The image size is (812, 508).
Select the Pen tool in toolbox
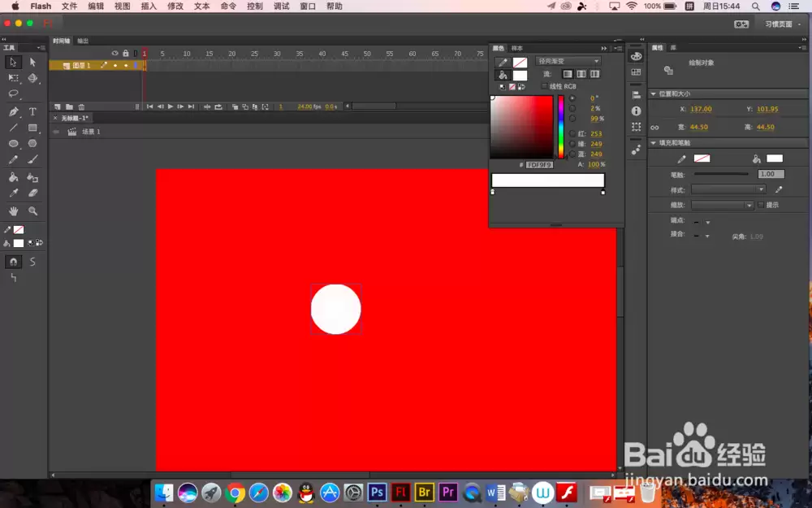point(14,111)
